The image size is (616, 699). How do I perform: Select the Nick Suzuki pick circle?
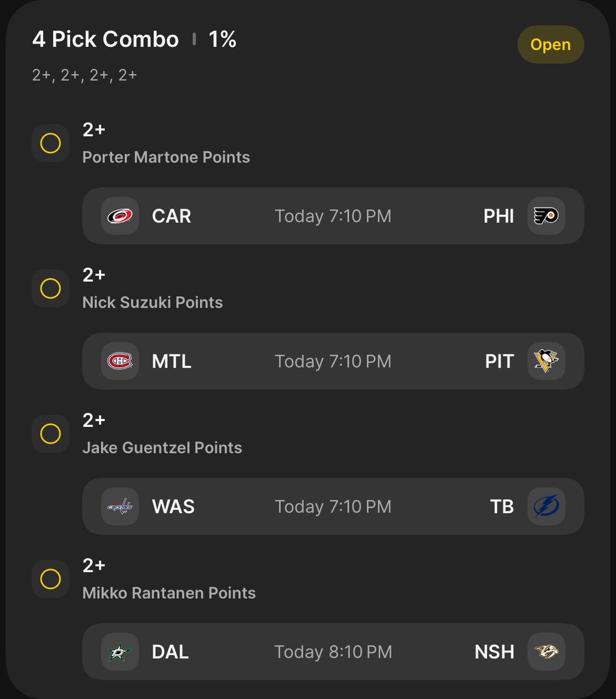(51, 288)
